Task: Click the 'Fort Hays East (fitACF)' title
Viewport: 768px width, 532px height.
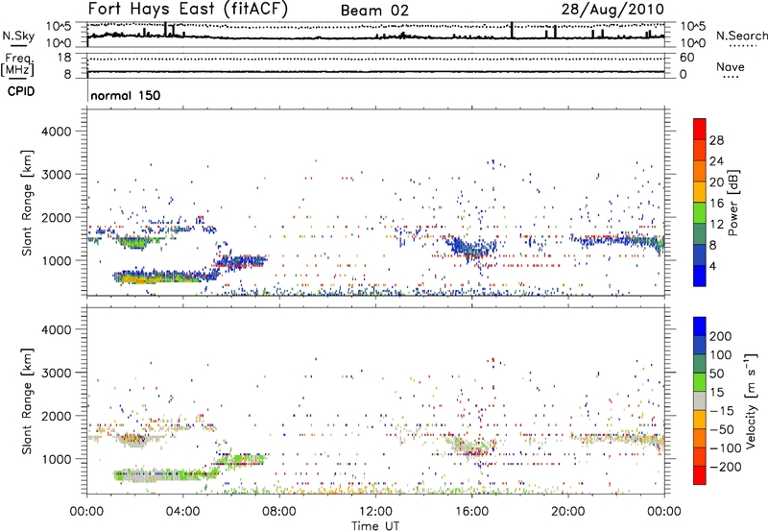Action: [x=187, y=10]
